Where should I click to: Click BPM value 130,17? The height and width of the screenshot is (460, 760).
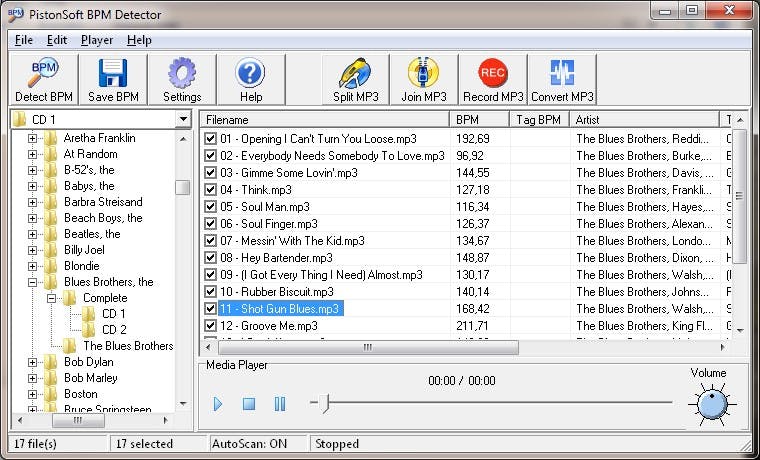(473, 275)
